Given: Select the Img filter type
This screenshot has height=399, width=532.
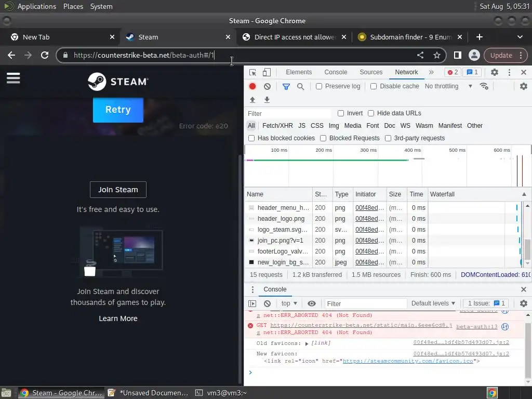Looking at the screenshot, I should pyautogui.click(x=334, y=126).
